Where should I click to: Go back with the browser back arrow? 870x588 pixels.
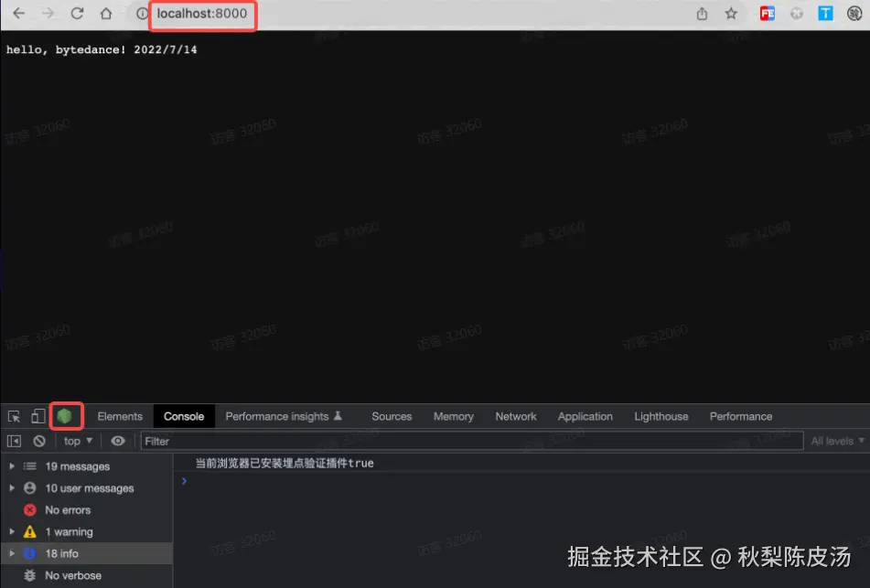[x=19, y=14]
